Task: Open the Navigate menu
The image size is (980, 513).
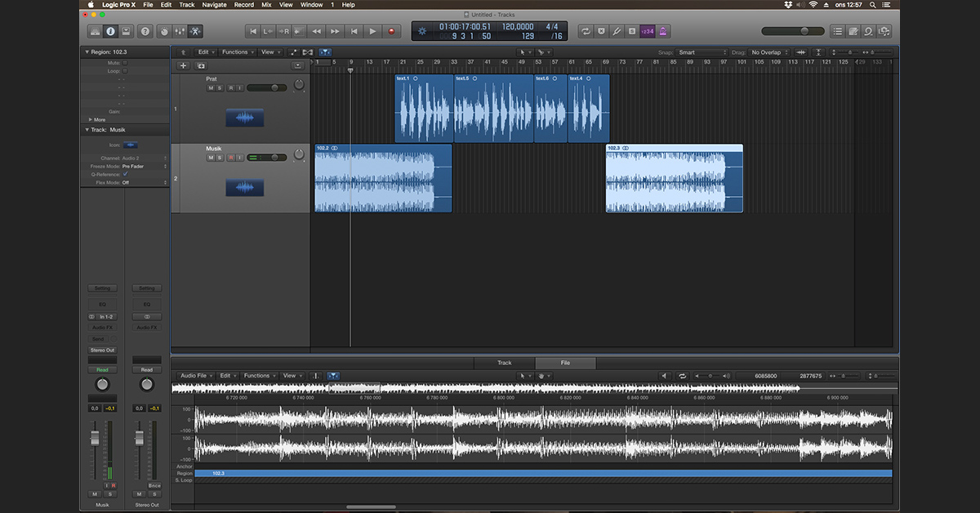Action: pyautogui.click(x=214, y=5)
